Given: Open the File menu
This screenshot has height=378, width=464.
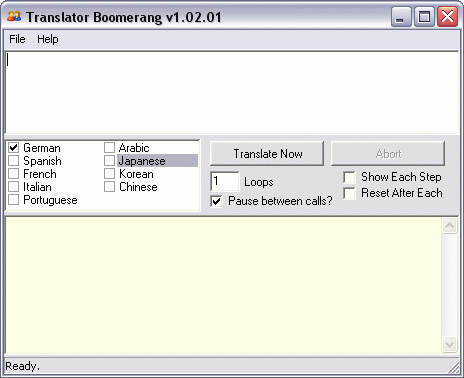Looking at the screenshot, I should click(x=17, y=39).
